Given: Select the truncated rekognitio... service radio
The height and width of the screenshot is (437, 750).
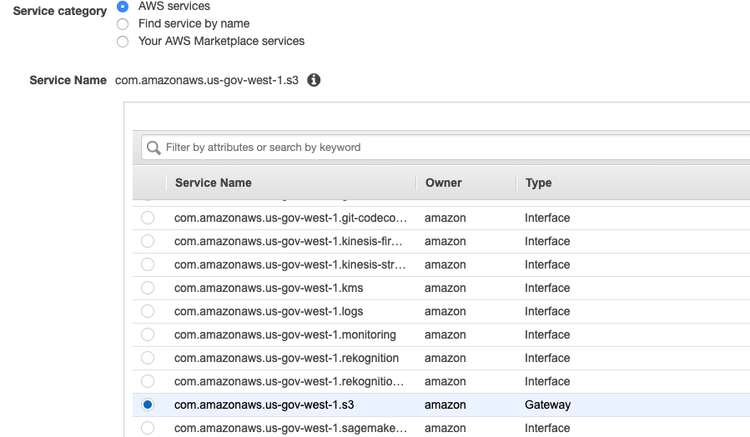Looking at the screenshot, I should point(148,381).
